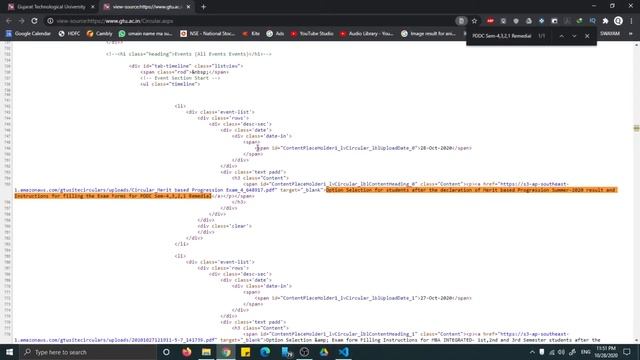Open the IQ extension icon

coord(592,21)
